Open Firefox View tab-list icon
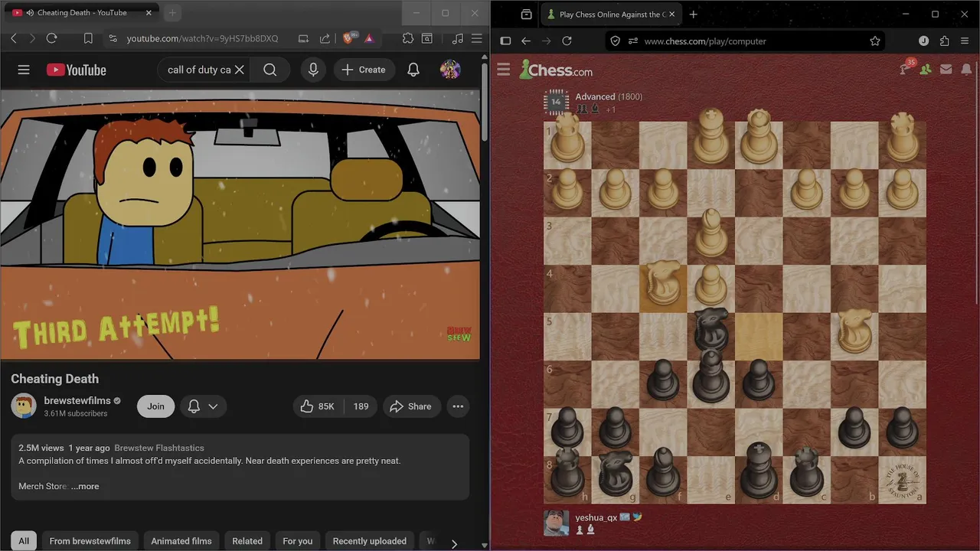Viewport: 980px width, 551px height. (x=526, y=15)
